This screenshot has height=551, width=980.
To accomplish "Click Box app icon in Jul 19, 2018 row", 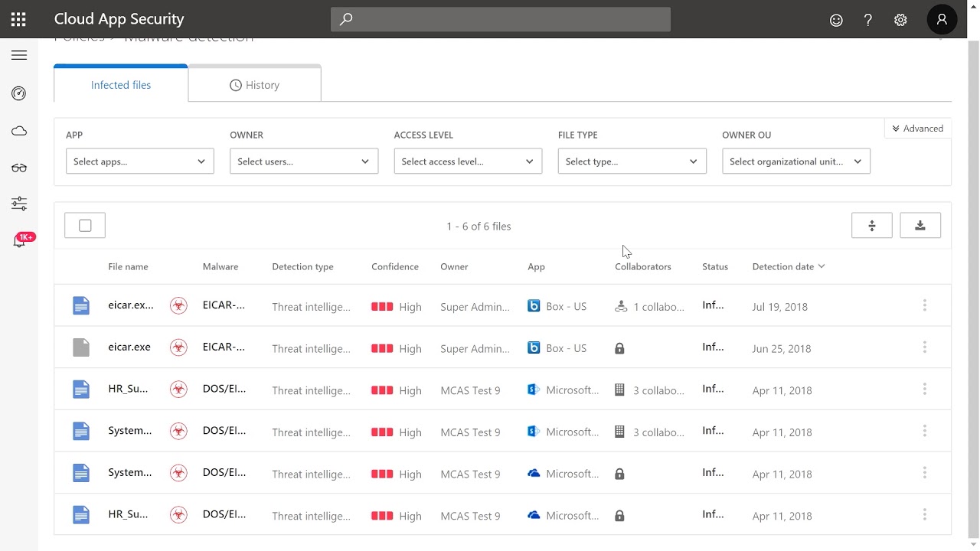I will pyautogui.click(x=534, y=306).
